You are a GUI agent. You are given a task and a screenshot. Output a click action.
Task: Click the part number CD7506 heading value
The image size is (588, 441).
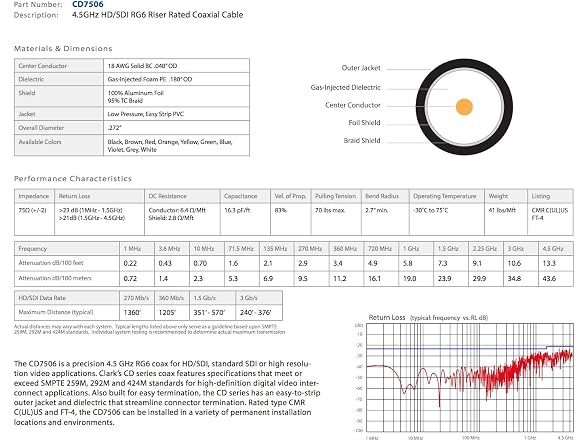click(88, 4)
